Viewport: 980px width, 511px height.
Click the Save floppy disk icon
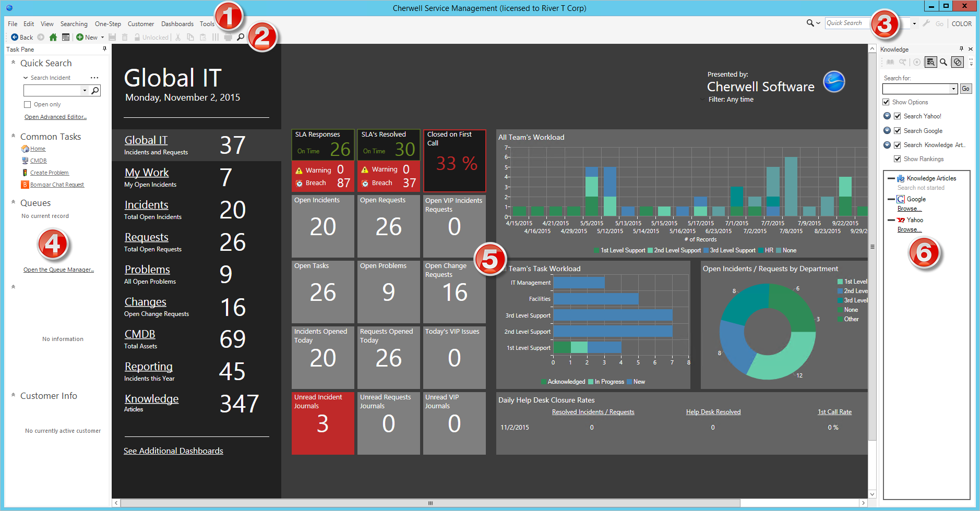coord(112,37)
